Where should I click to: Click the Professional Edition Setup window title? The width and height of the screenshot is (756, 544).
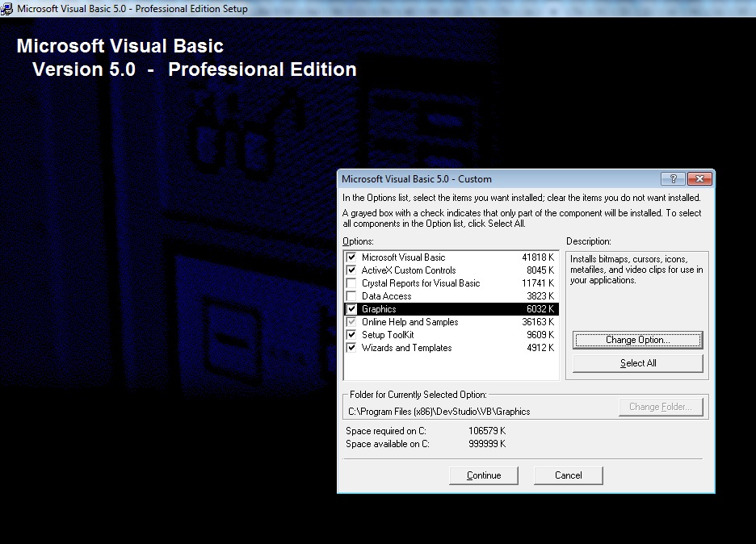click(132, 9)
